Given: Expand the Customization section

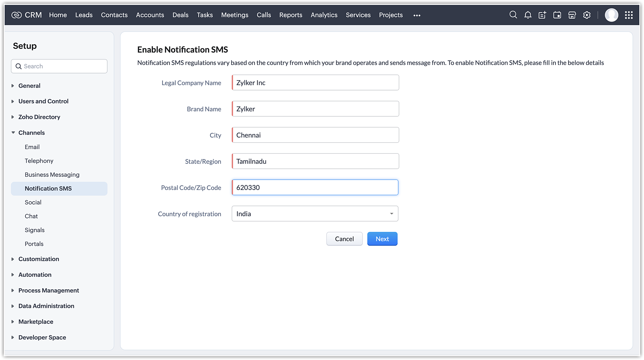Looking at the screenshot, I should 13,259.
